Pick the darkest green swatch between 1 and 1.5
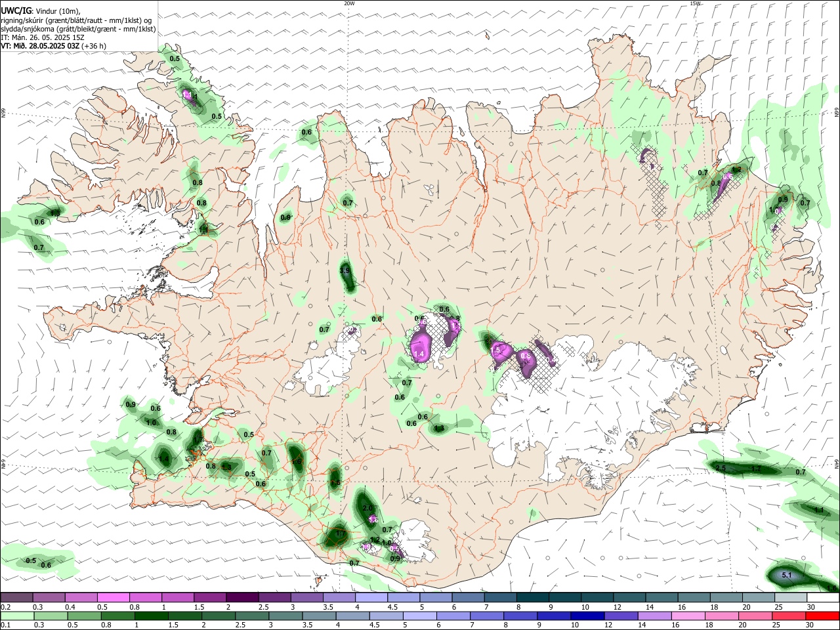 coord(150,616)
